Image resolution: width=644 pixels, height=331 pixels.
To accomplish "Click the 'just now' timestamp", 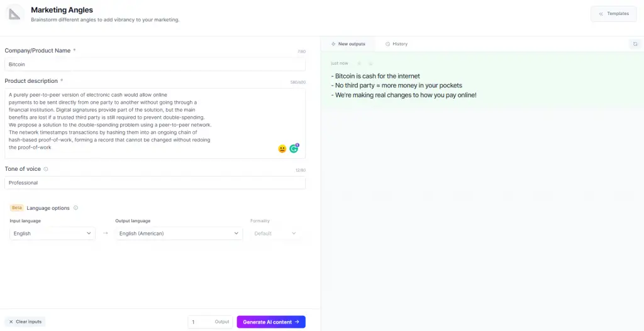I will (x=339, y=63).
